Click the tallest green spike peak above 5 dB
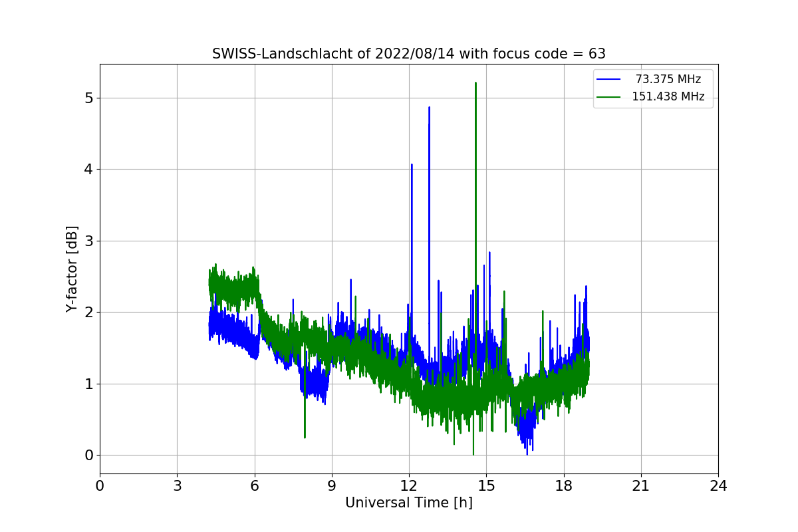Image resolution: width=798 pixels, height=532 pixels. pyautogui.click(x=475, y=83)
